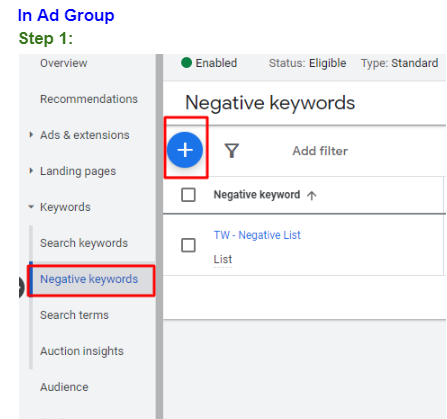447x419 pixels.
Task: Go to Audience page
Action: (64, 387)
